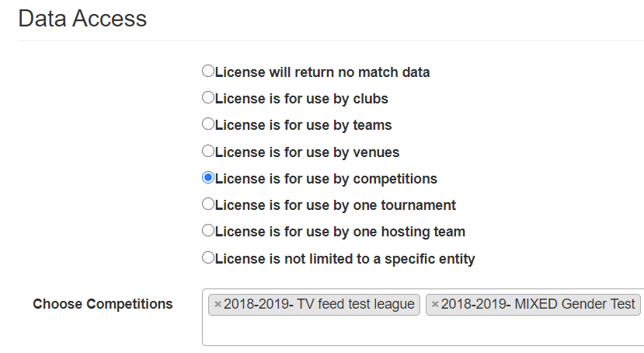The image size is (644, 353).
Task: Remove the TV feed test league tag
Action: [218, 305]
